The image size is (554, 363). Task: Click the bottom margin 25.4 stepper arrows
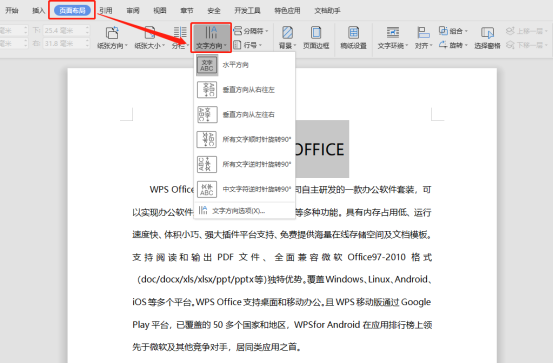pos(87,31)
